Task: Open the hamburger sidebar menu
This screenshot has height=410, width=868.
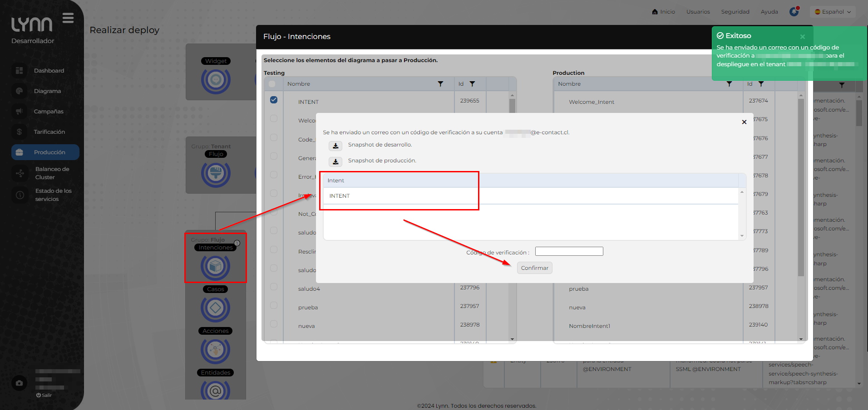Action: click(x=68, y=18)
